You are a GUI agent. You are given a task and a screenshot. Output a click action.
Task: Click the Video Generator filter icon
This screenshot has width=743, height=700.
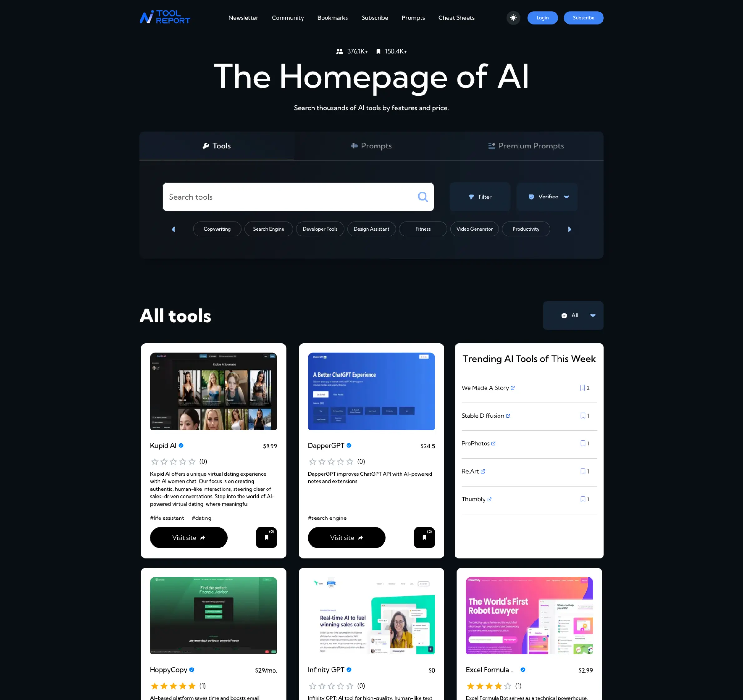[475, 229]
